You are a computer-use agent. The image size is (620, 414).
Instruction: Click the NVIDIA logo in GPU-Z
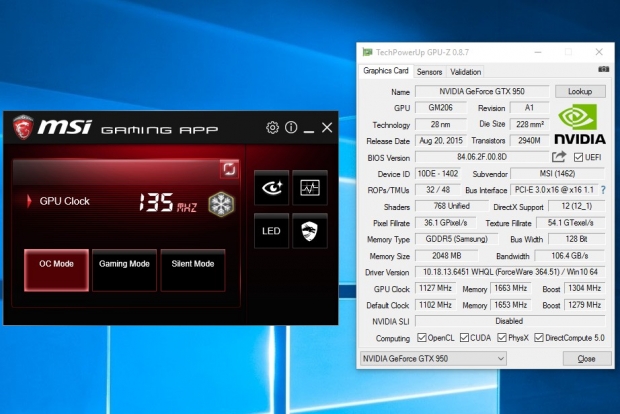(580, 124)
